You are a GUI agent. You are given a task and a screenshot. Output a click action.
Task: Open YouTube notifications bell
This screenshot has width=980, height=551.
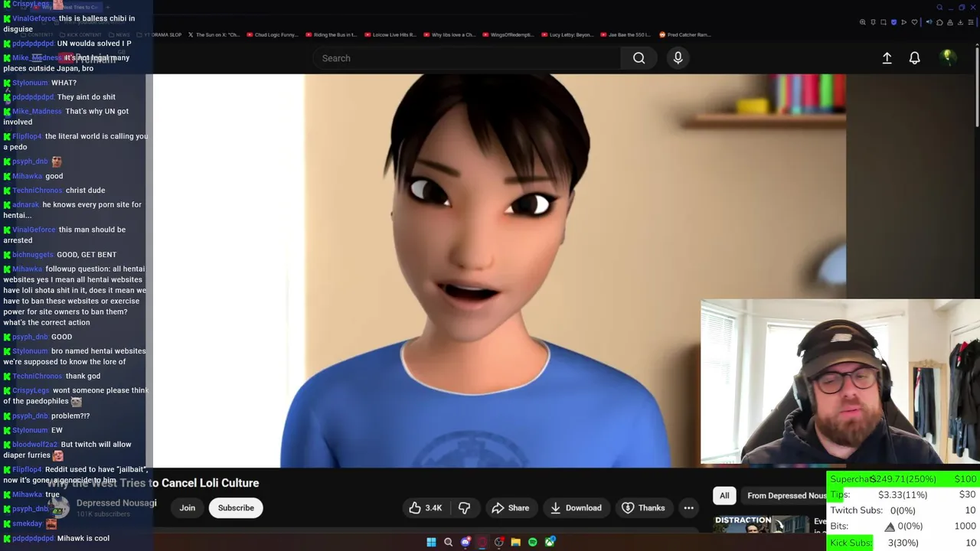[x=914, y=58]
